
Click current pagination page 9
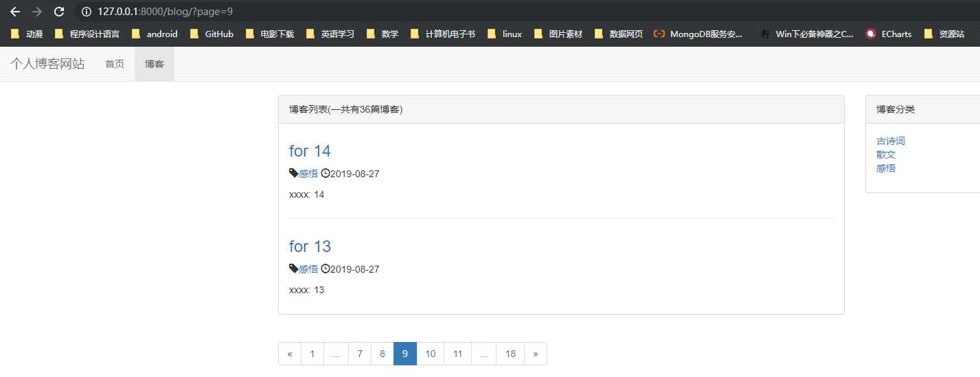[405, 354]
